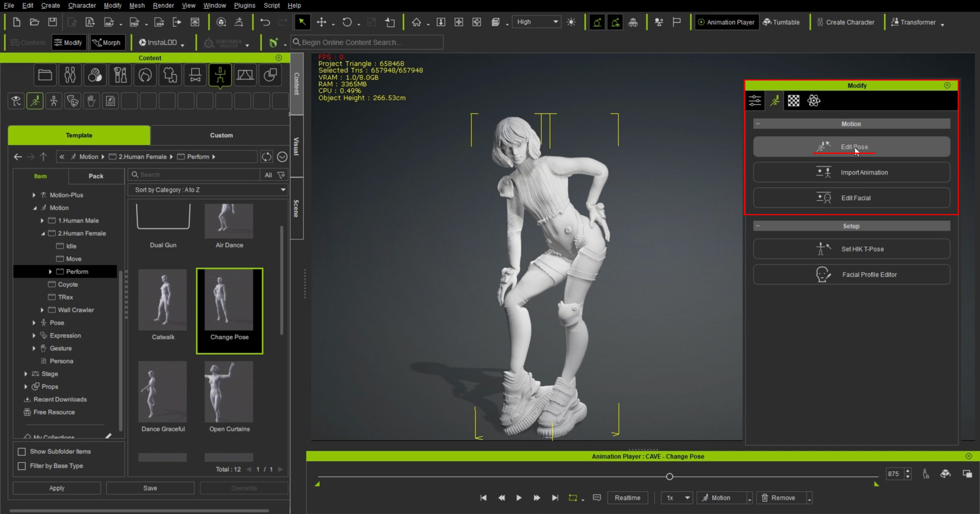Open the checkerboard Material tab in Modify
The image size is (980, 514).
[794, 101]
